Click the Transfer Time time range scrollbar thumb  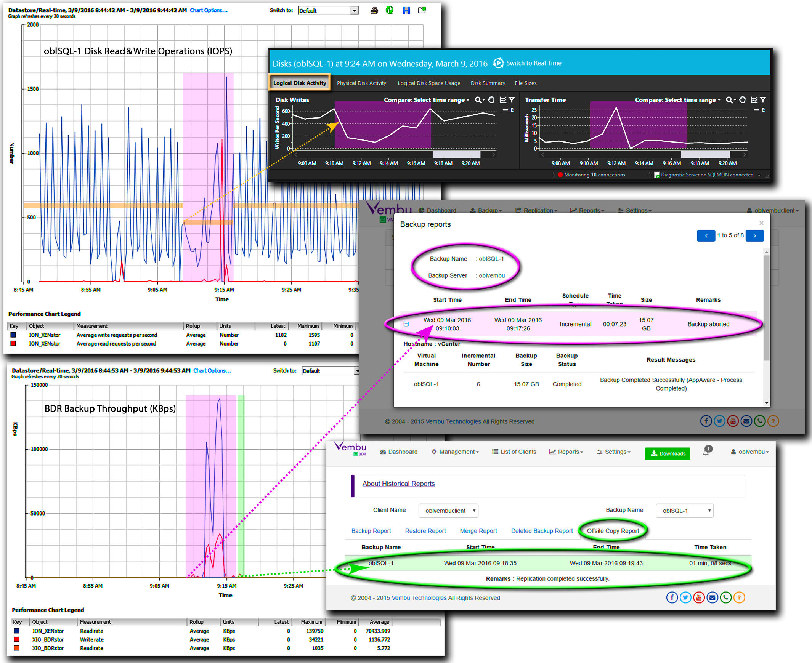coord(705,154)
